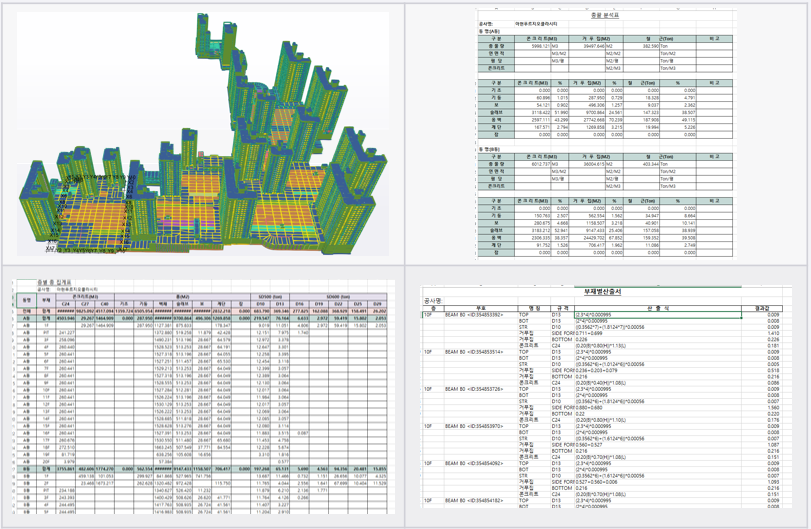Image resolution: width=811 pixels, height=529 pixels.
Task: Select concrete total cell 5998.121
Action: [533, 46]
